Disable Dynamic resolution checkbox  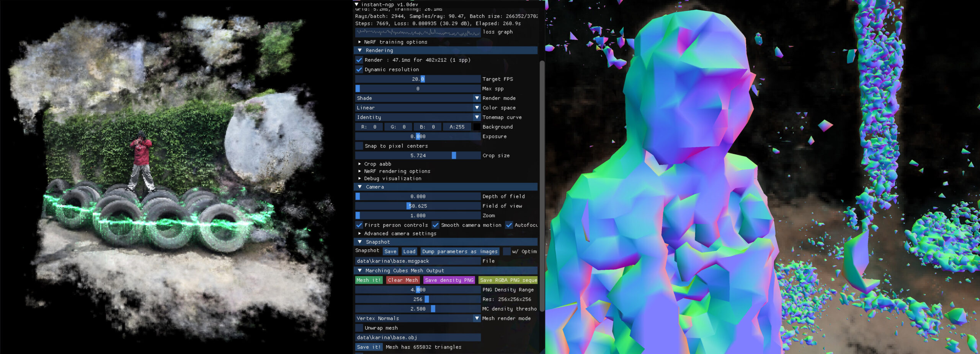[359, 70]
